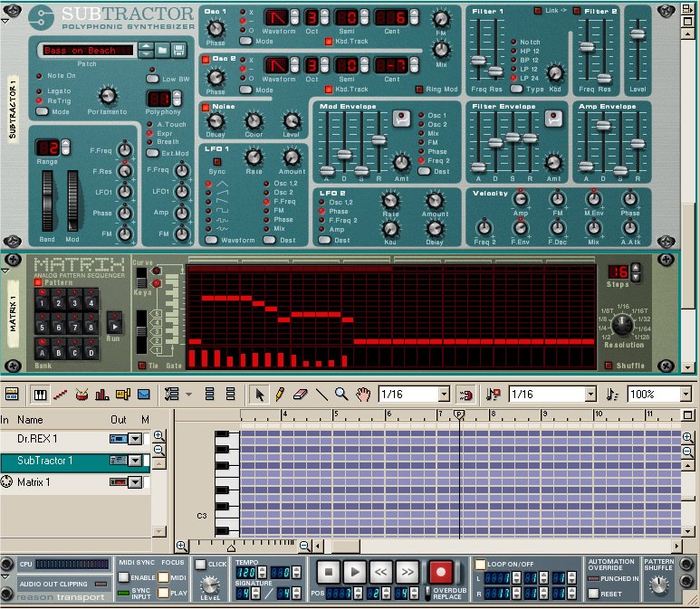Image resolution: width=700 pixels, height=609 pixels.
Task: Fold the SubTractor device
Action: point(5,21)
